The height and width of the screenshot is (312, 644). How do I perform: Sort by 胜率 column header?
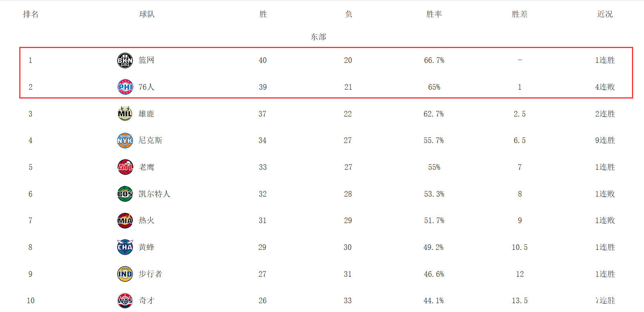[x=434, y=14]
